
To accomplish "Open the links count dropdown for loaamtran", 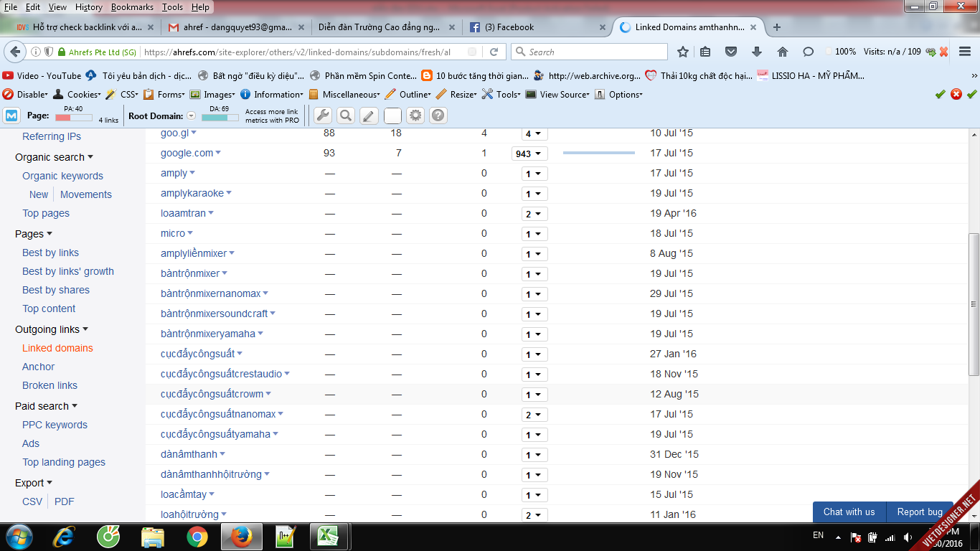I will coord(534,214).
